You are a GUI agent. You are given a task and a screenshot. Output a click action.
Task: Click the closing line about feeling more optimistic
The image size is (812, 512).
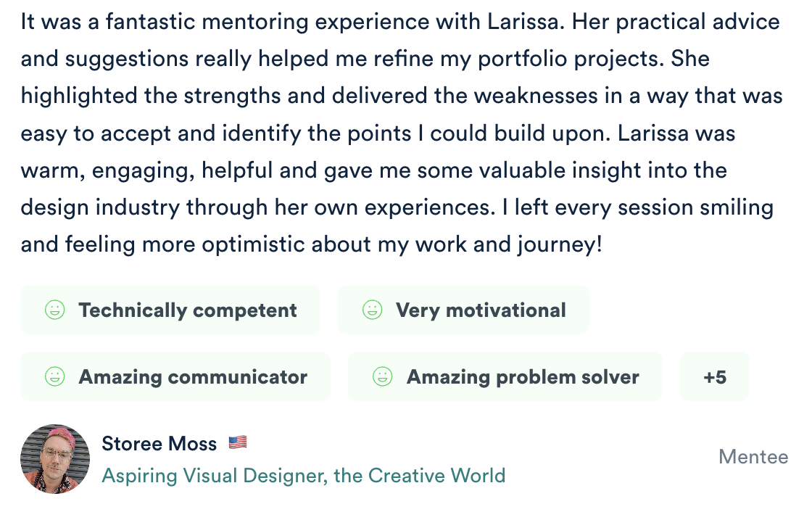(x=312, y=245)
